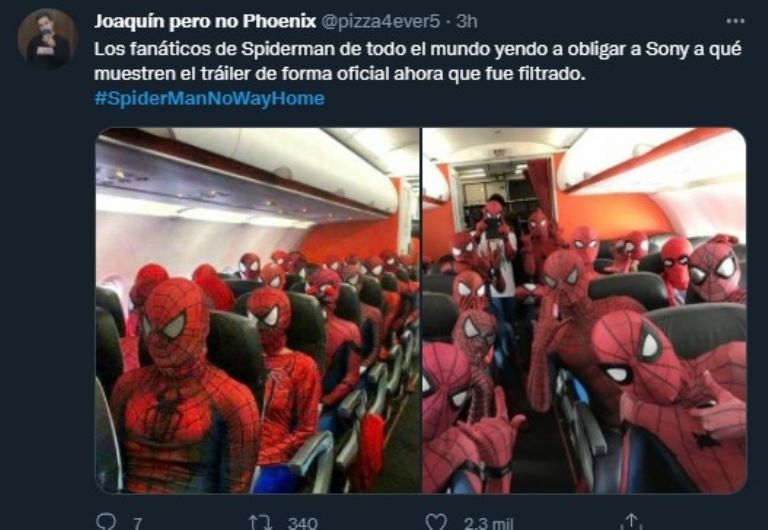Like the tweet with the heart icon

436,522
